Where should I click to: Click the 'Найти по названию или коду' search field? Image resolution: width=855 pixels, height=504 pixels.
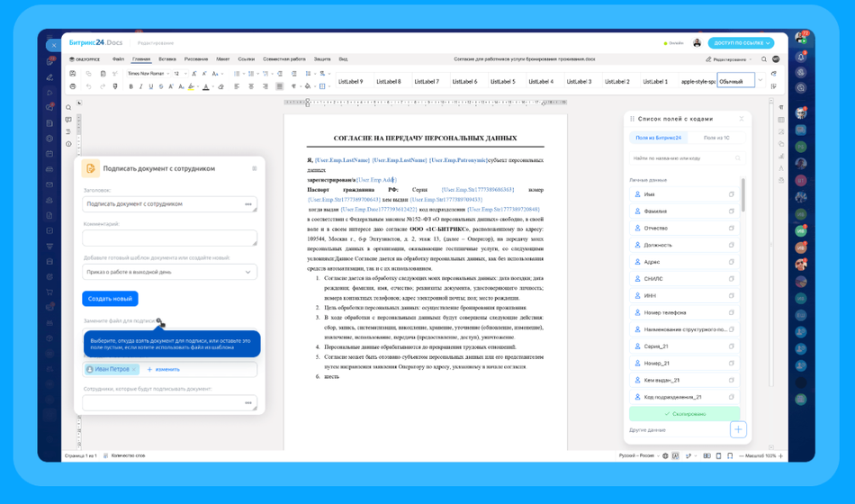point(686,158)
